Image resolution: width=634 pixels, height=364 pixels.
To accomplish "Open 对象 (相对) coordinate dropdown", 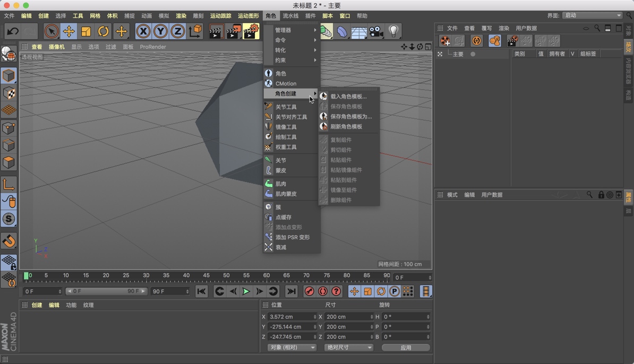I will point(292,348).
